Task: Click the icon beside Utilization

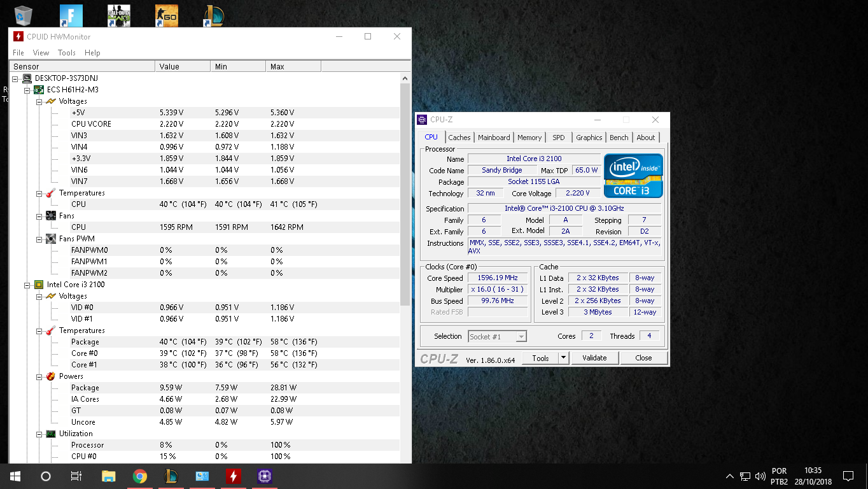Action: 51,434
